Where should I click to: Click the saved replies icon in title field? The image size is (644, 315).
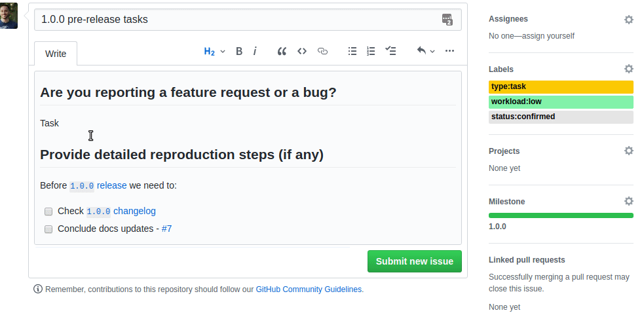(x=447, y=19)
